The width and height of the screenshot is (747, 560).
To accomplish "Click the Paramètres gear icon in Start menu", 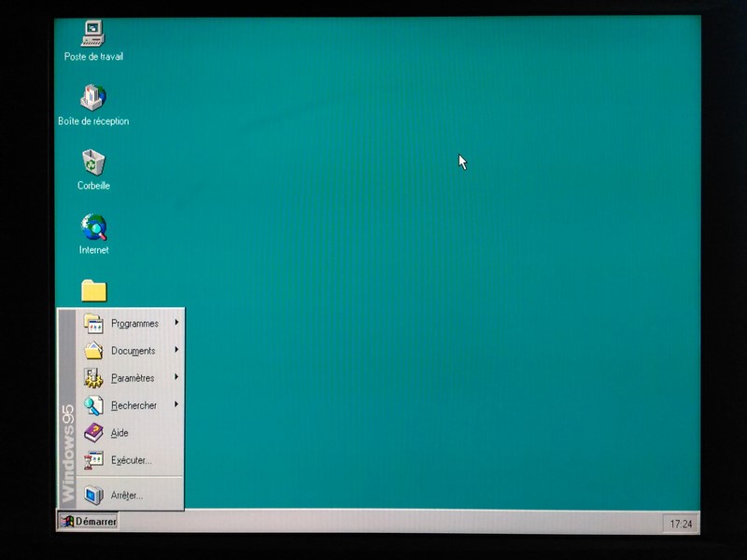I will 93,378.
